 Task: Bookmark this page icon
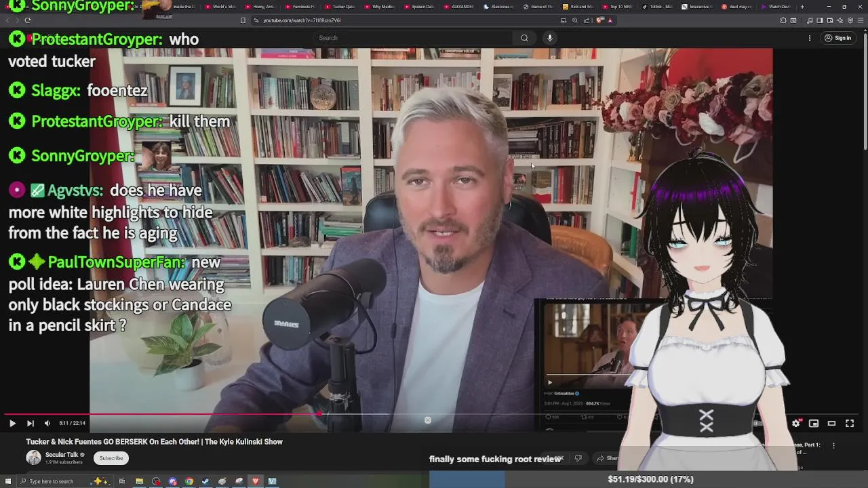[243, 20]
